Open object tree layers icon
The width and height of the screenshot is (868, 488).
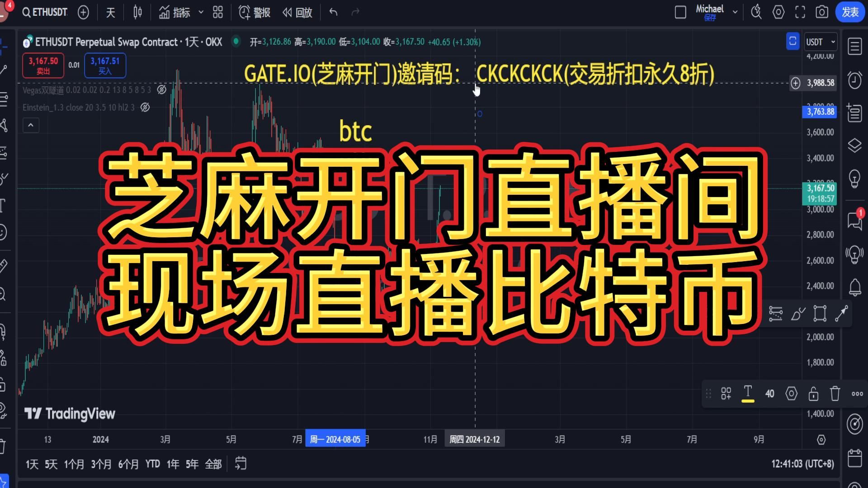coord(854,145)
